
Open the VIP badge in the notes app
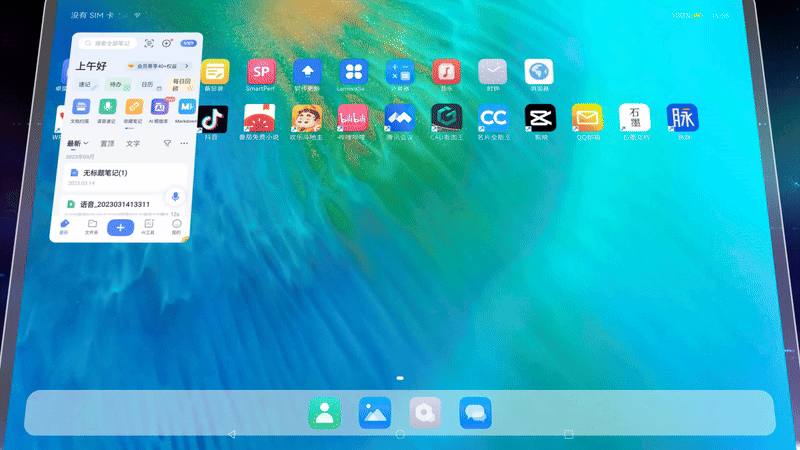click(188, 43)
